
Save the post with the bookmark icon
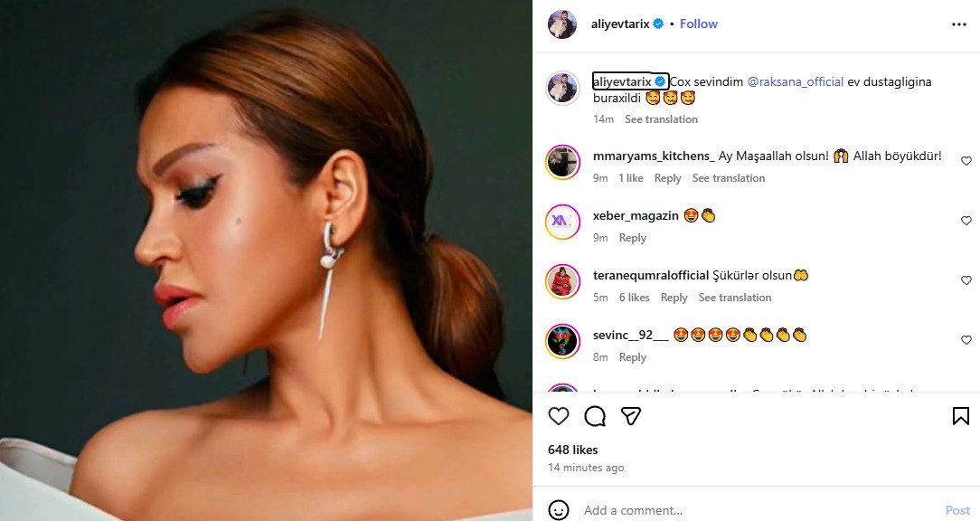point(960,416)
